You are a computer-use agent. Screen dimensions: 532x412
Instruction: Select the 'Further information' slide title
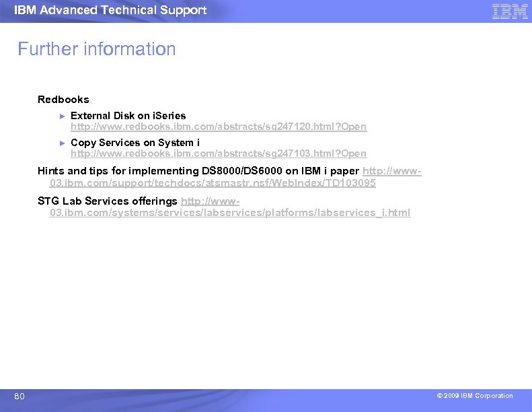(x=97, y=48)
